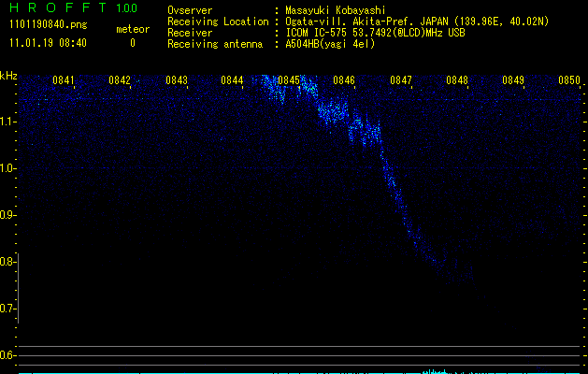Click the 0849 time marker

(513, 80)
